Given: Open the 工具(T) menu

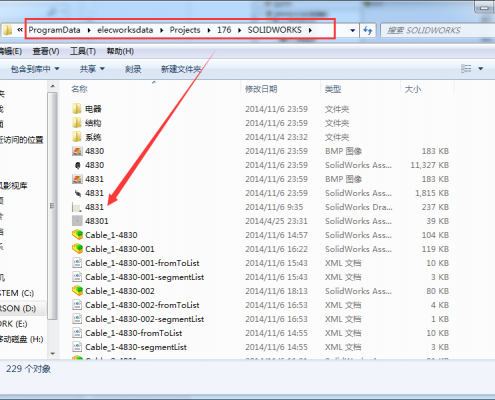Looking at the screenshot, I should click(83, 51).
